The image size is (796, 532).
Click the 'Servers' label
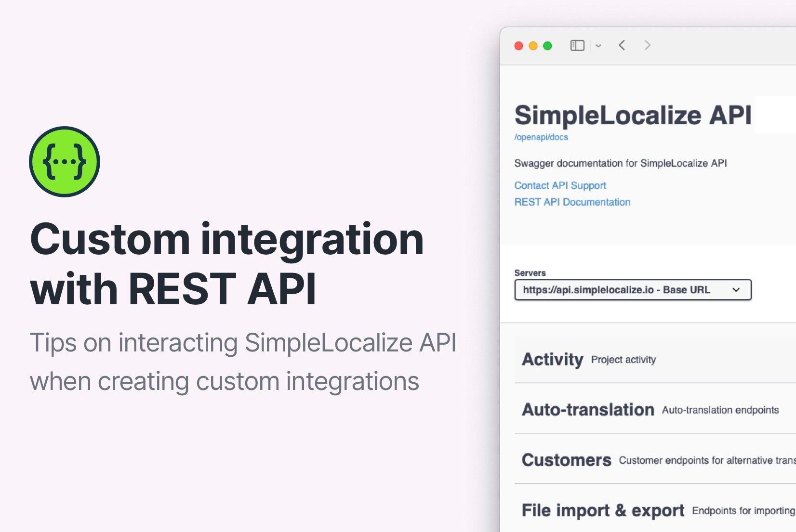(x=530, y=273)
